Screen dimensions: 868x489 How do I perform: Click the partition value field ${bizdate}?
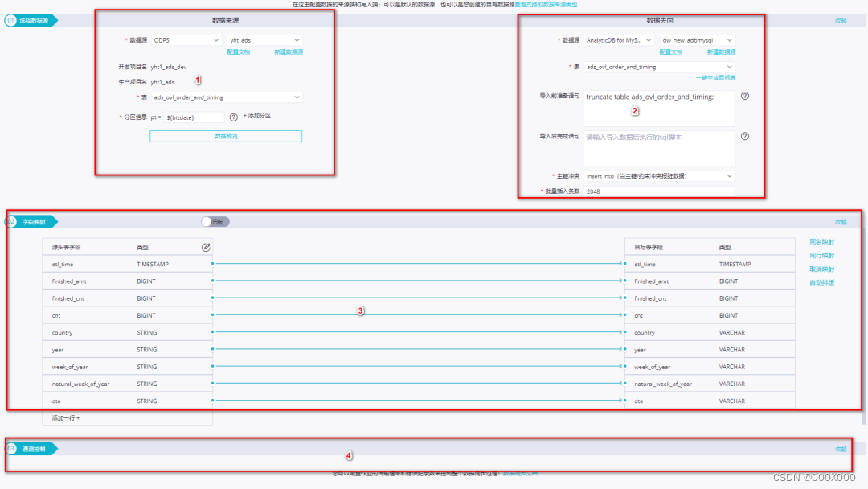(x=194, y=117)
